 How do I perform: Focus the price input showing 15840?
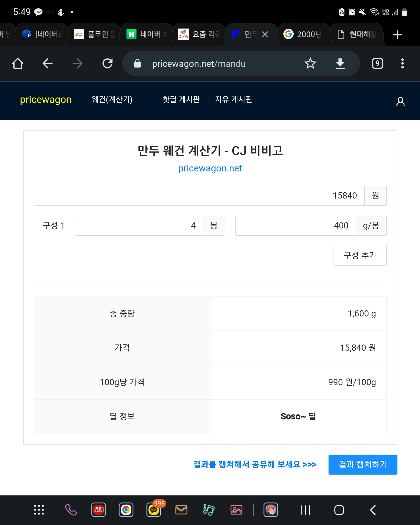coord(199,195)
